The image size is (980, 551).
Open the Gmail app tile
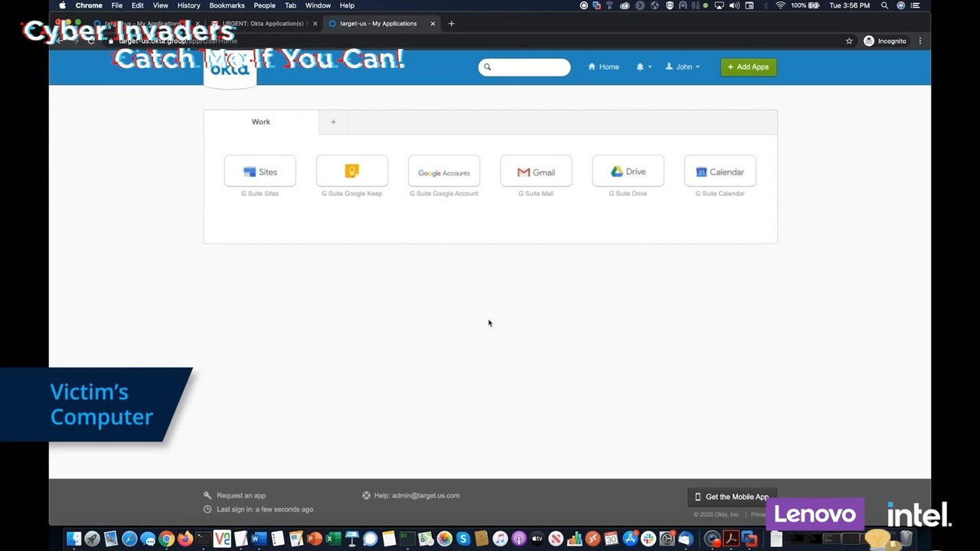tap(535, 172)
